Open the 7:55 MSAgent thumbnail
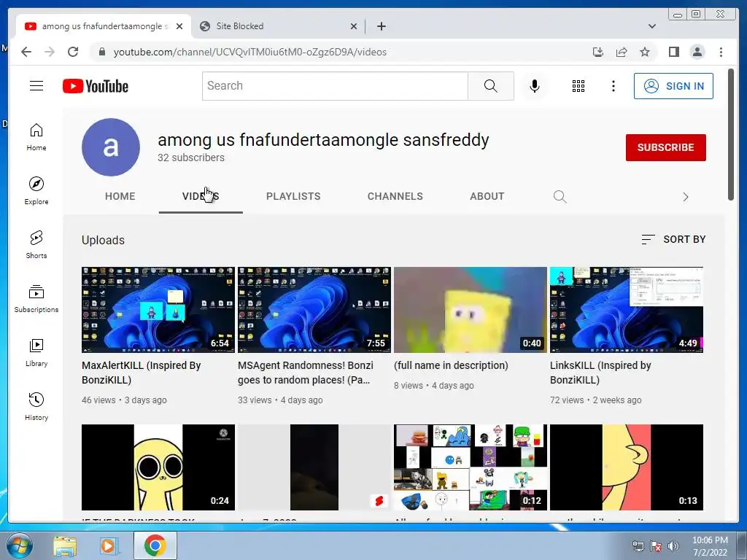This screenshot has width=747, height=560. pos(314,309)
